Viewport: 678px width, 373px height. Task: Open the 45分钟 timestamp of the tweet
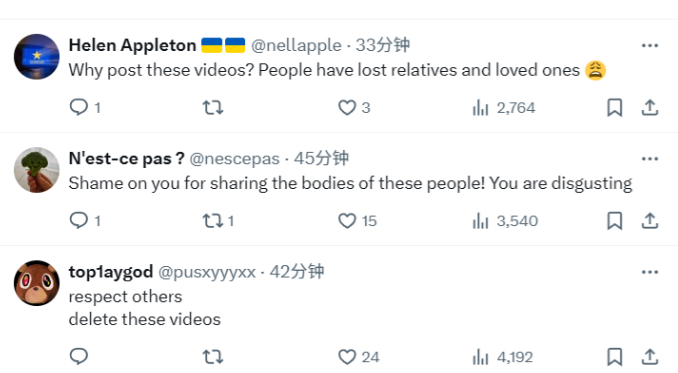pos(321,158)
